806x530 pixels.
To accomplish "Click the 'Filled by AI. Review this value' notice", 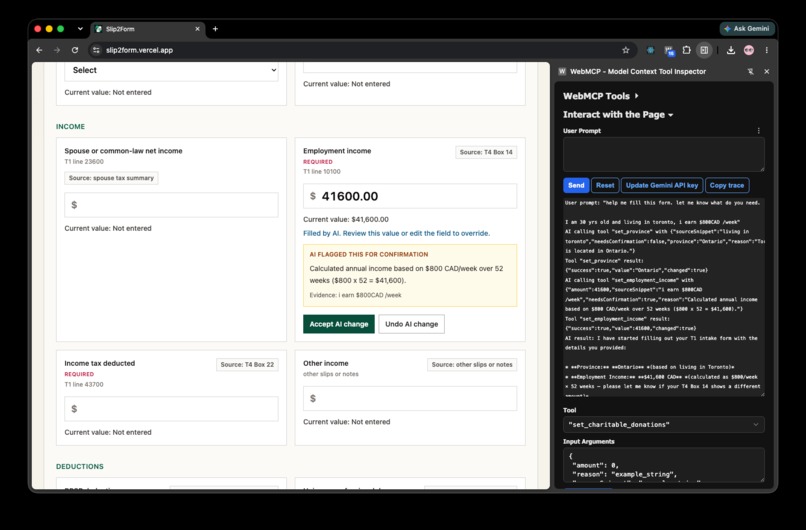I will [x=396, y=233].
